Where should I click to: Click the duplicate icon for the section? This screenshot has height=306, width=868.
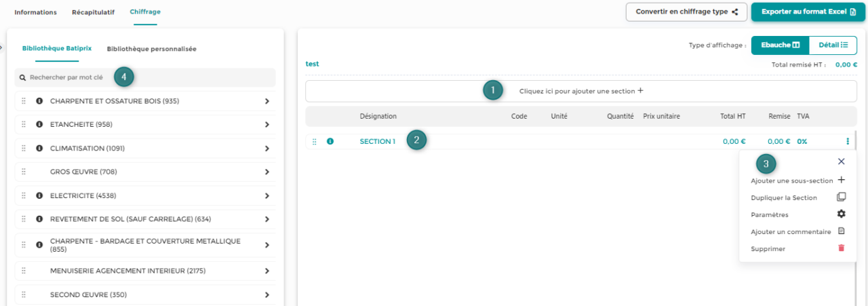pyautogui.click(x=842, y=197)
